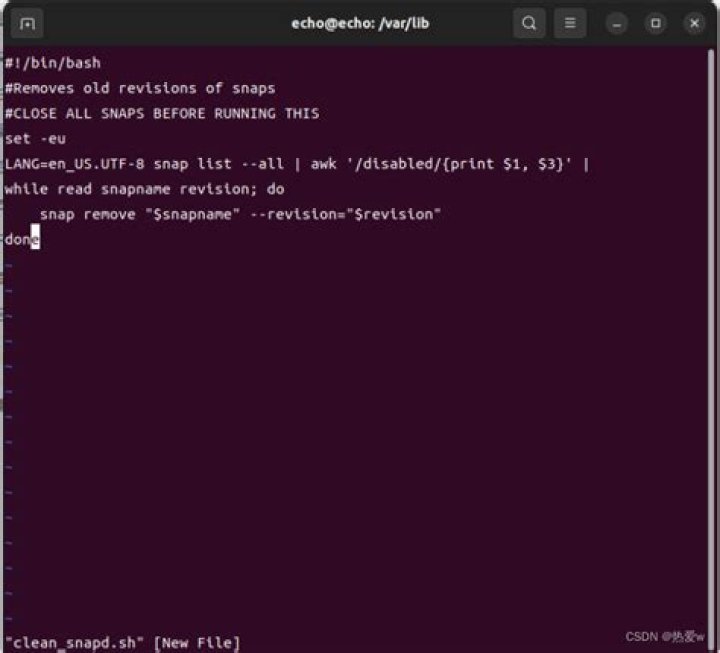This screenshot has height=653, width=720.
Task: Click the [New File] indicator text
Action: click(197, 642)
